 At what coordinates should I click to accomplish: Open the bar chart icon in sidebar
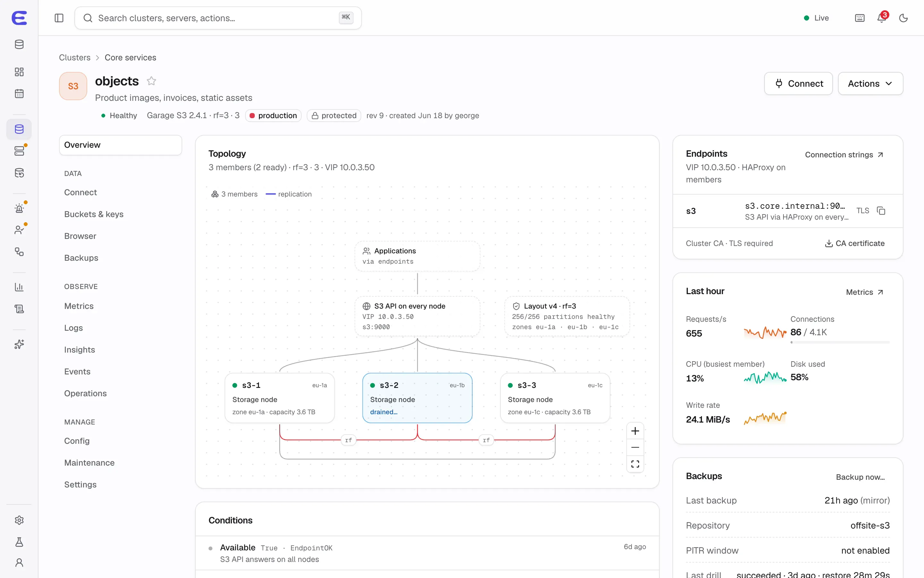19,287
